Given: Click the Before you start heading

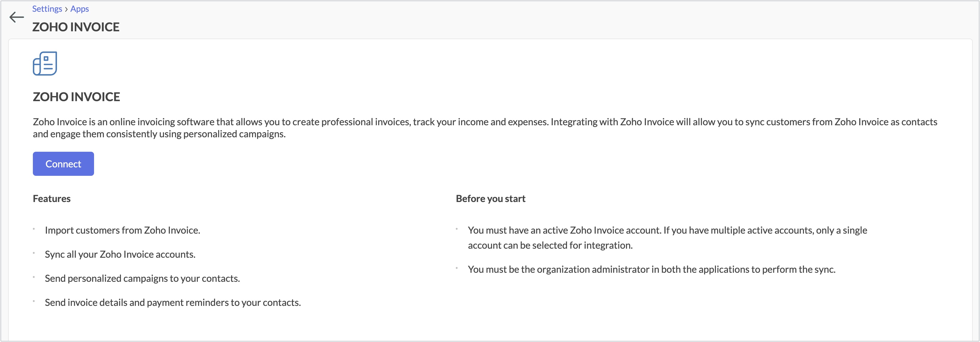Looking at the screenshot, I should coord(490,199).
